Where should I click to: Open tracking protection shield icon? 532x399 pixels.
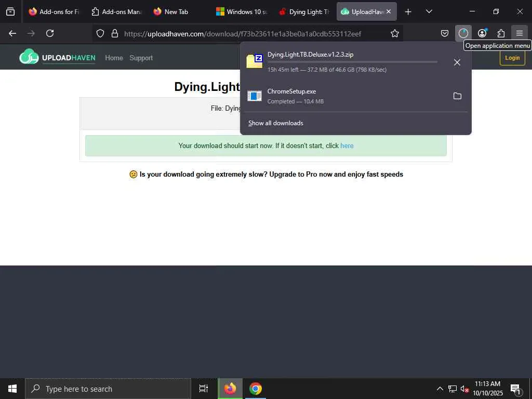pos(100,33)
